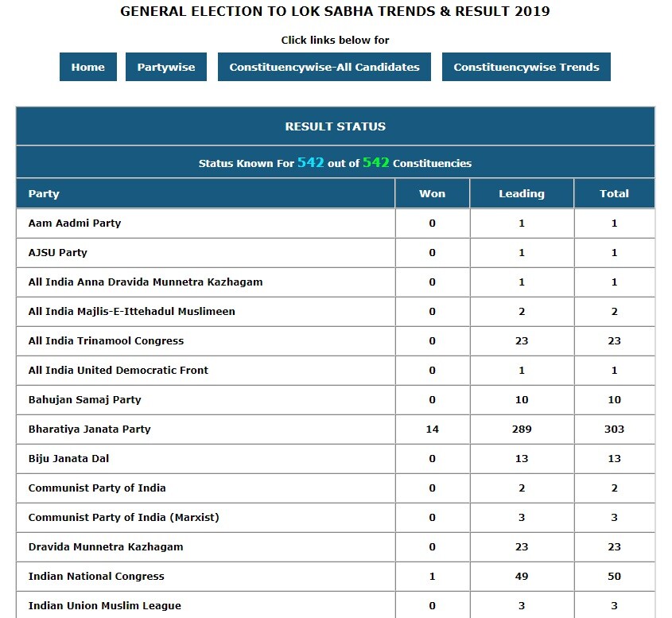Click Indian National Congress Leading count 49
This screenshot has width=672, height=618.
click(522, 577)
